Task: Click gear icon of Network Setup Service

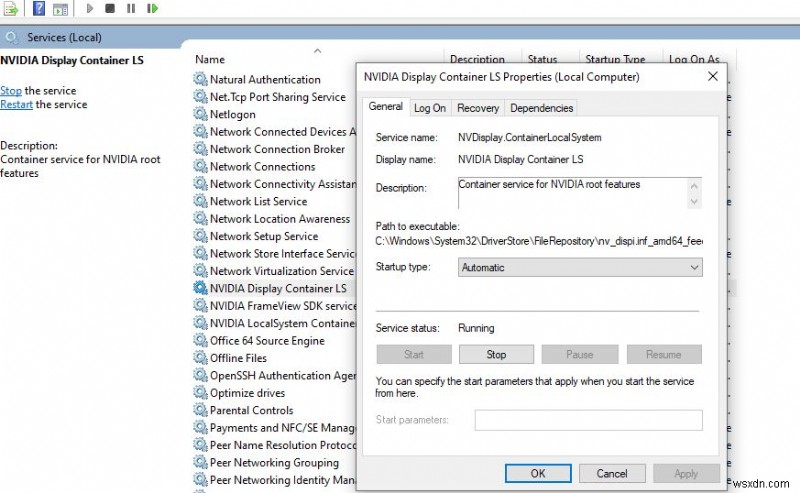Action: [x=200, y=235]
